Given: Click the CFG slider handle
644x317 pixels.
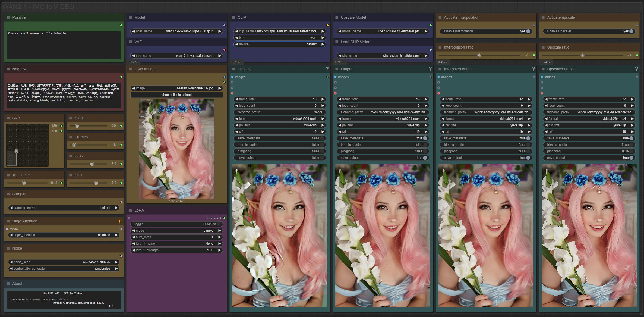Looking at the screenshot, I should point(92,164).
